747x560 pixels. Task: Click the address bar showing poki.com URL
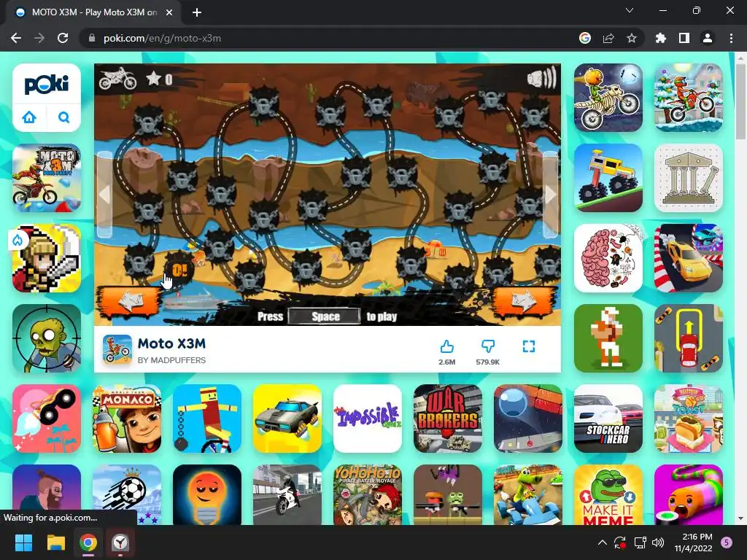pos(329,38)
